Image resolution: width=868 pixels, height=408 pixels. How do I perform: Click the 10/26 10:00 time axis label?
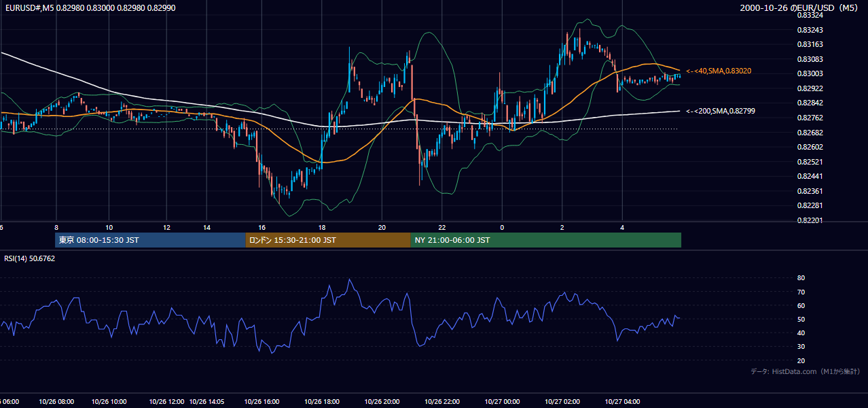tap(109, 402)
